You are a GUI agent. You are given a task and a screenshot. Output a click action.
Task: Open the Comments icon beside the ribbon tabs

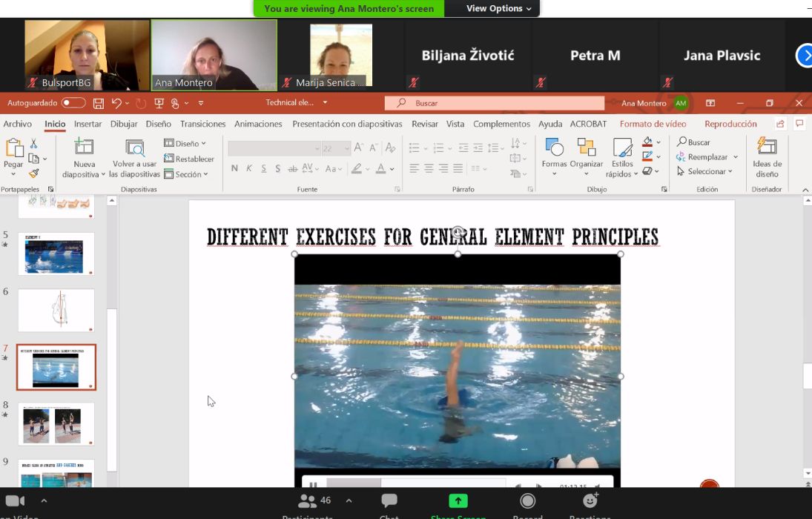[799, 124]
